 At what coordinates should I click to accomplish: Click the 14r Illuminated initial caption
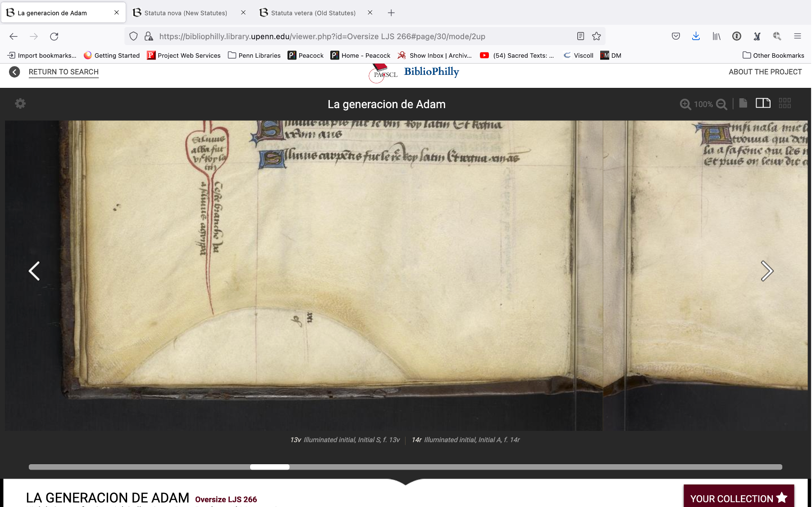pos(466,440)
